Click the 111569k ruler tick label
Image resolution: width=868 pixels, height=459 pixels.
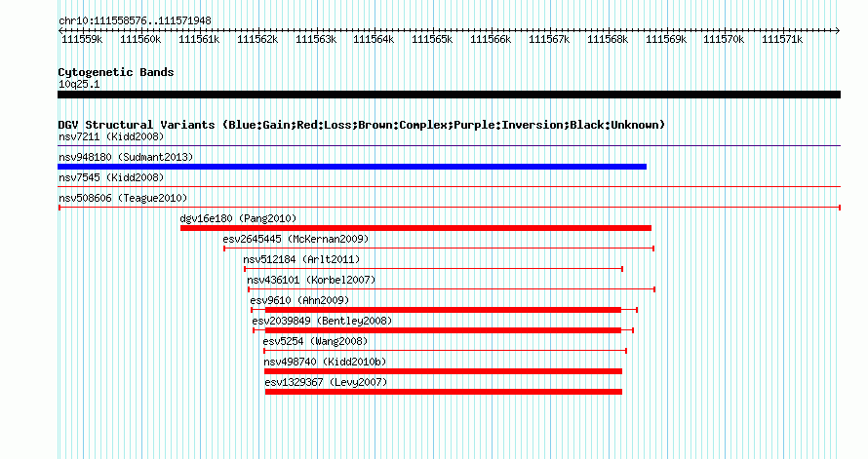[x=666, y=39]
